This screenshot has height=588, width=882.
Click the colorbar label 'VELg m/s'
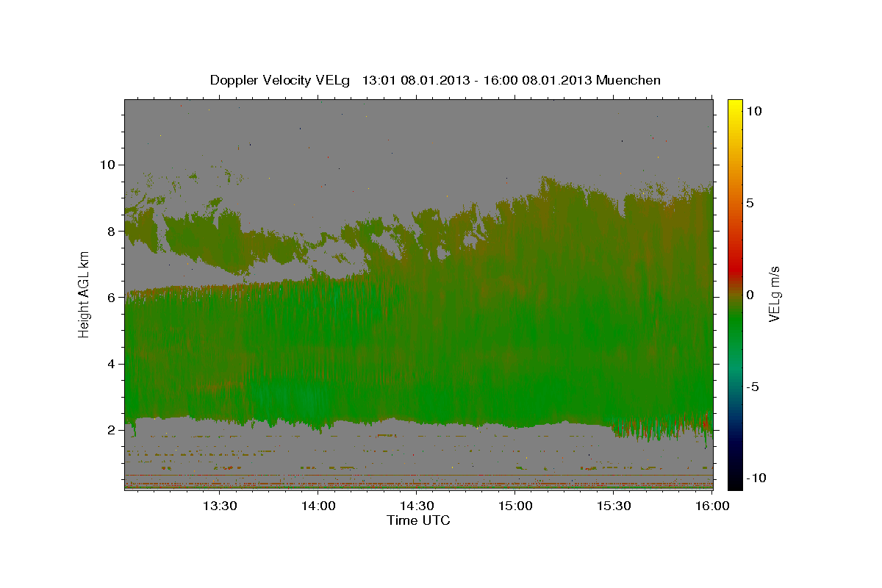[774, 295]
